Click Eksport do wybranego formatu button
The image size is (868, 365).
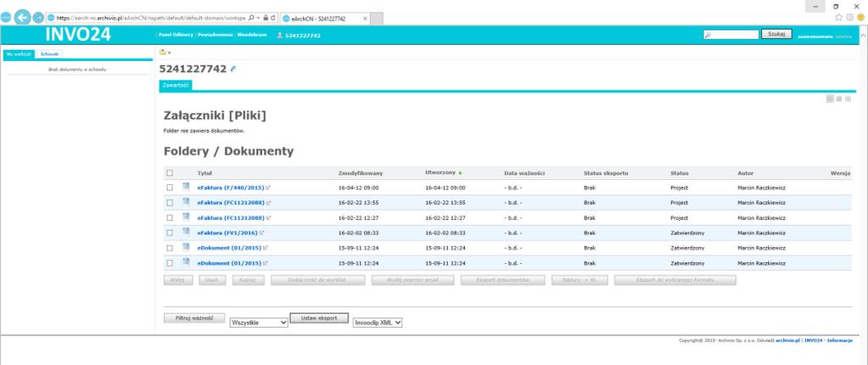tap(675, 280)
